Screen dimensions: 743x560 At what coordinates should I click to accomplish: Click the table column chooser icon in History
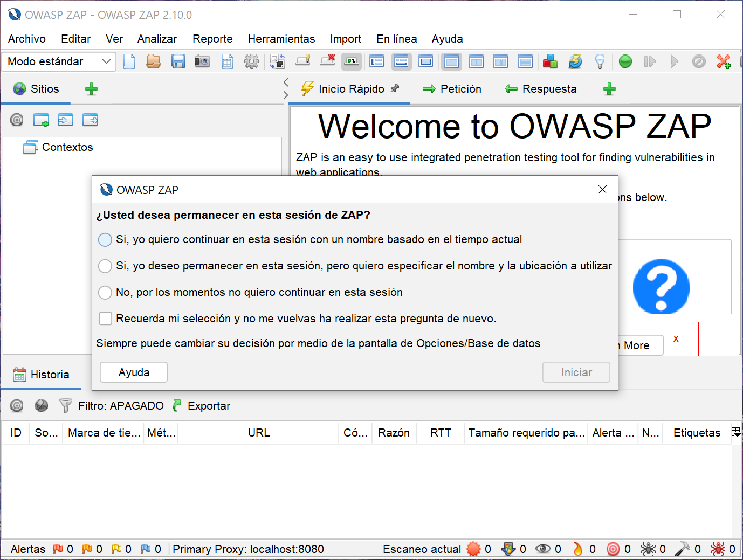(735, 432)
